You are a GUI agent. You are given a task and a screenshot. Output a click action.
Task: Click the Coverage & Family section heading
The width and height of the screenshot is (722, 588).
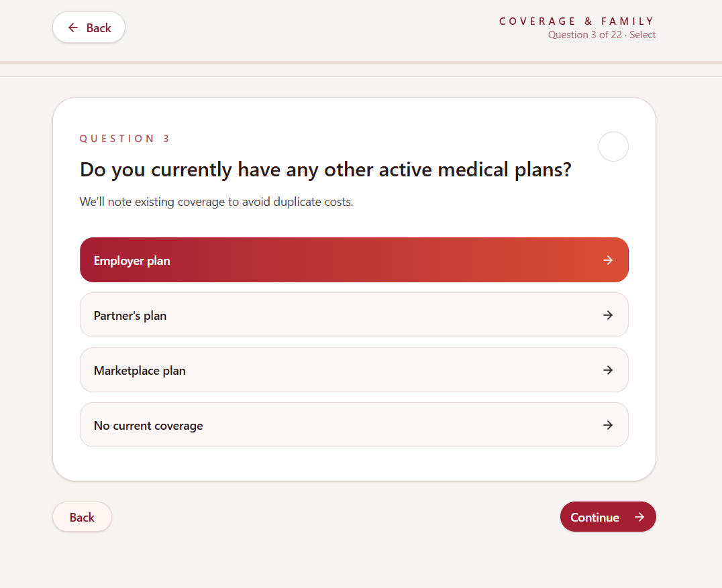[577, 21]
